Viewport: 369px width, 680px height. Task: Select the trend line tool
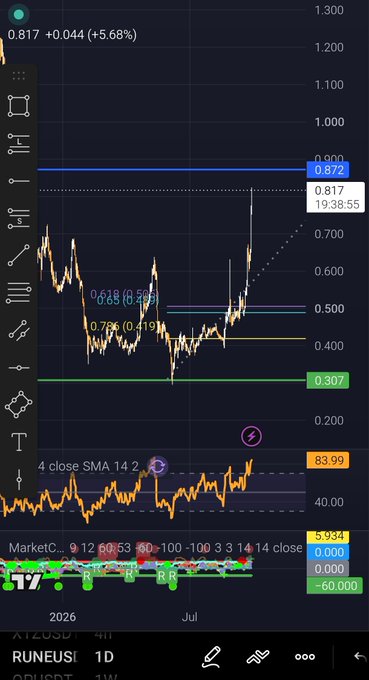(x=19, y=255)
